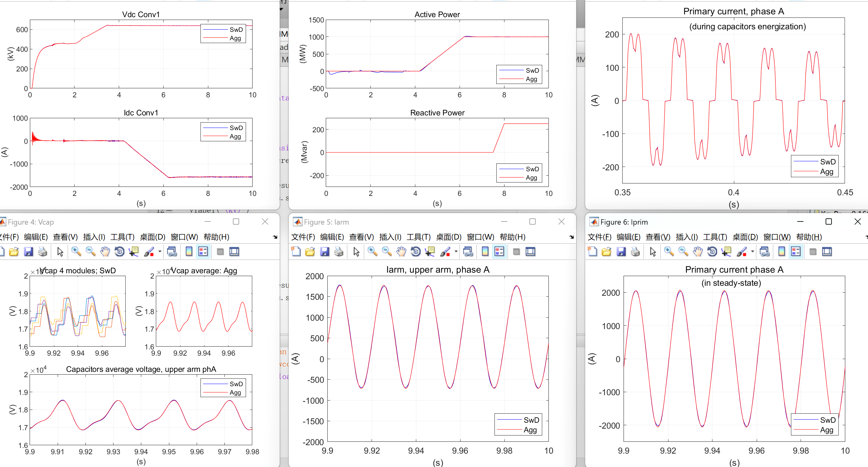Click Rotate 3D icon in Figure 6 toolbar
The image size is (868, 467).
712,251
